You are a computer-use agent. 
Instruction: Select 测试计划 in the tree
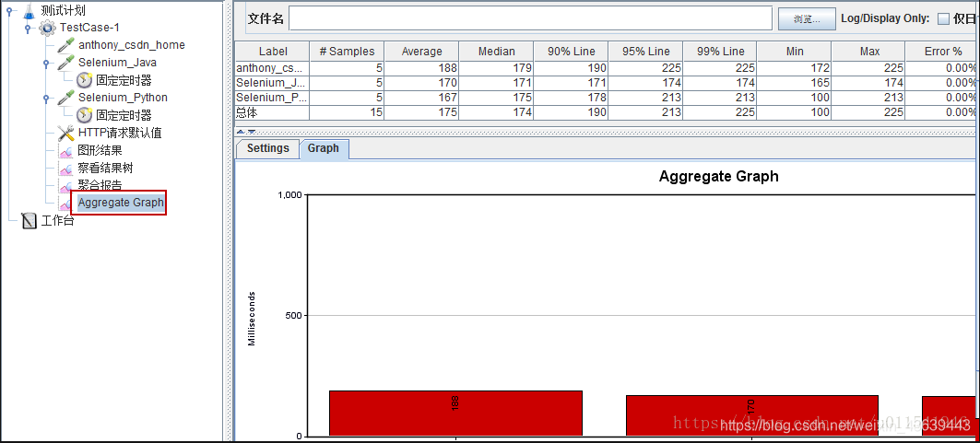click(63, 11)
